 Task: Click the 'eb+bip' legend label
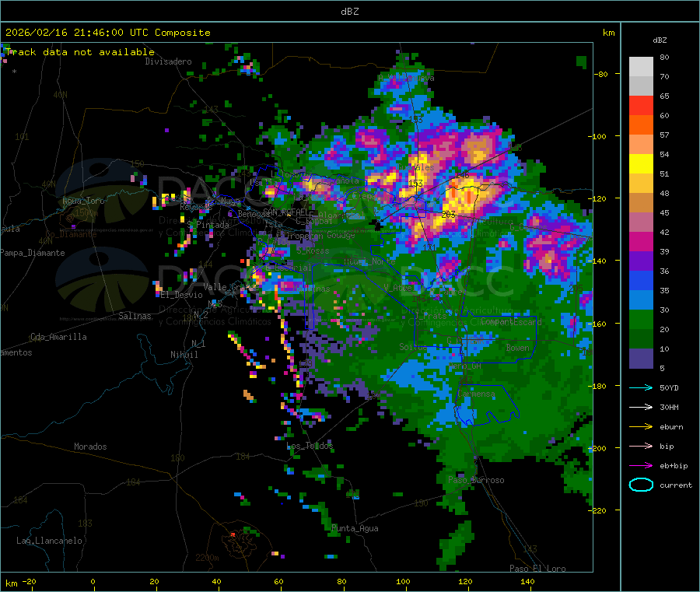click(x=674, y=466)
